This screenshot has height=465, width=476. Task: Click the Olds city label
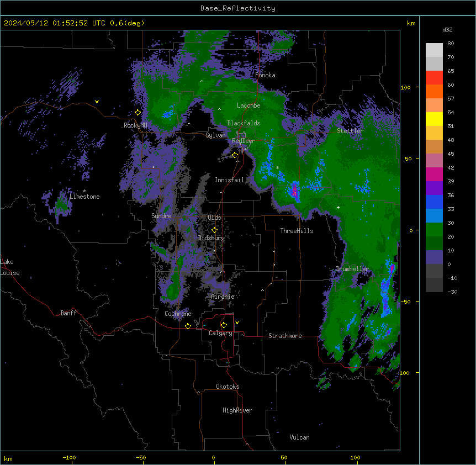click(214, 218)
